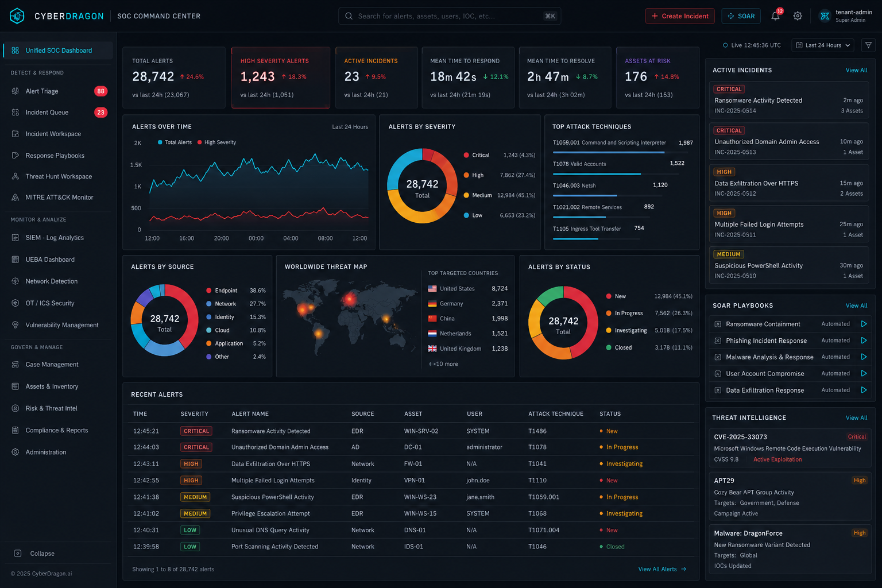The height and width of the screenshot is (588, 882).
Task: Open the settings gear
Action: pos(798,16)
